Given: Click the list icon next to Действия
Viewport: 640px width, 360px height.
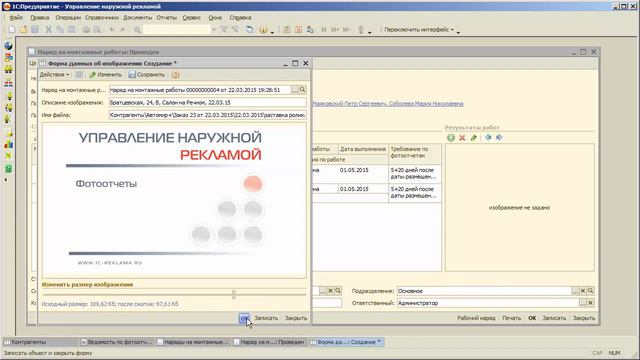Looking at the screenshot, I should tap(79, 75).
